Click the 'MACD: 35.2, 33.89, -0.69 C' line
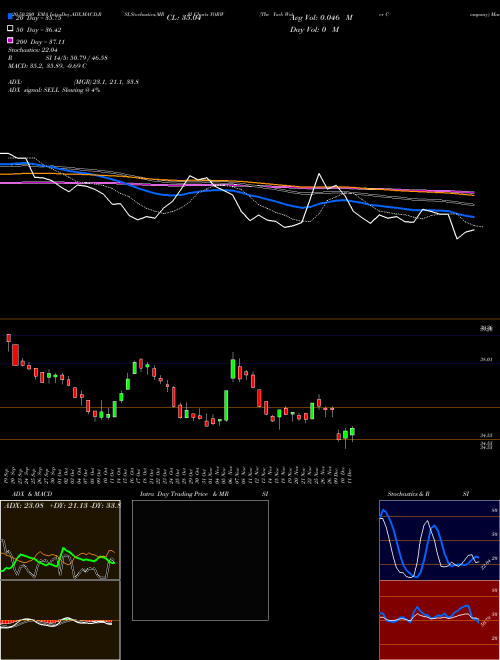This screenshot has height=660, width=500. [47, 66]
